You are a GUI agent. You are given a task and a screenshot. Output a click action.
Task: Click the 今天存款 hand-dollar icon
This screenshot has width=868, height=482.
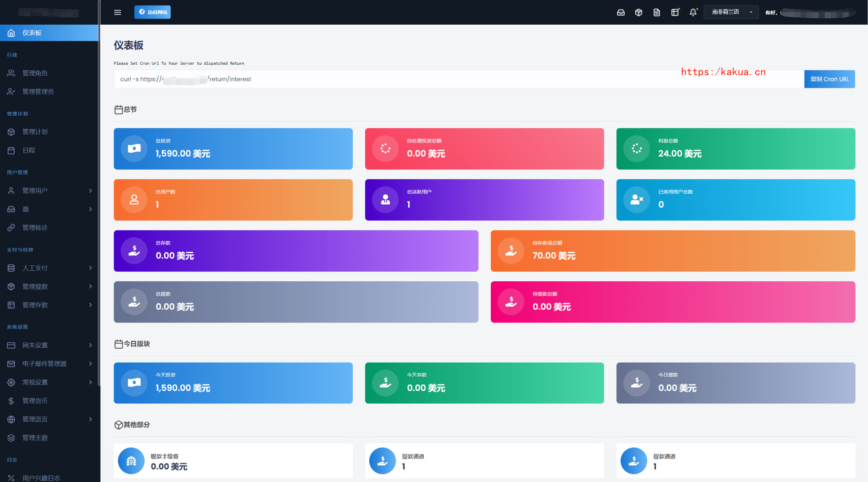coord(385,382)
